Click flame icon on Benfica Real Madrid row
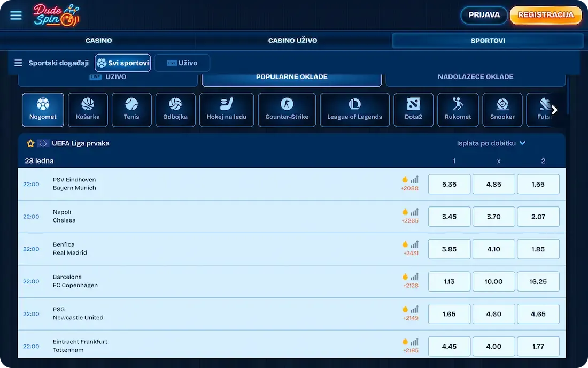 click(405, 244)
